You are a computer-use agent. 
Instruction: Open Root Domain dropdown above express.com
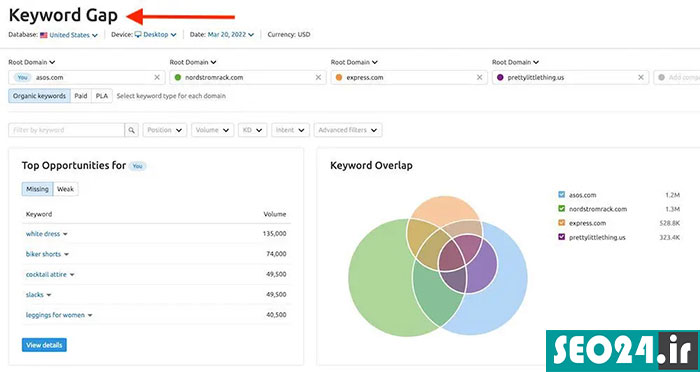coord(354,63)
